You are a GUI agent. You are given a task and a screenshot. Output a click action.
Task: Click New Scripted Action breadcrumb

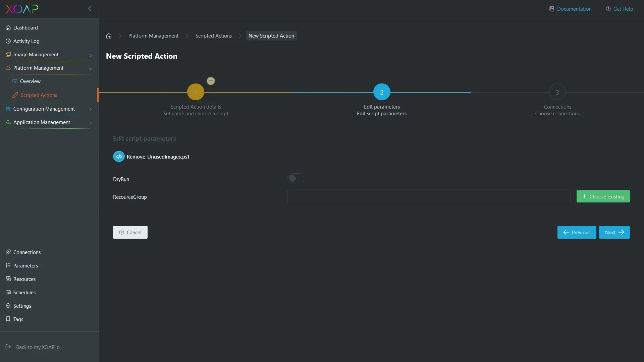(x=271, y=36)
